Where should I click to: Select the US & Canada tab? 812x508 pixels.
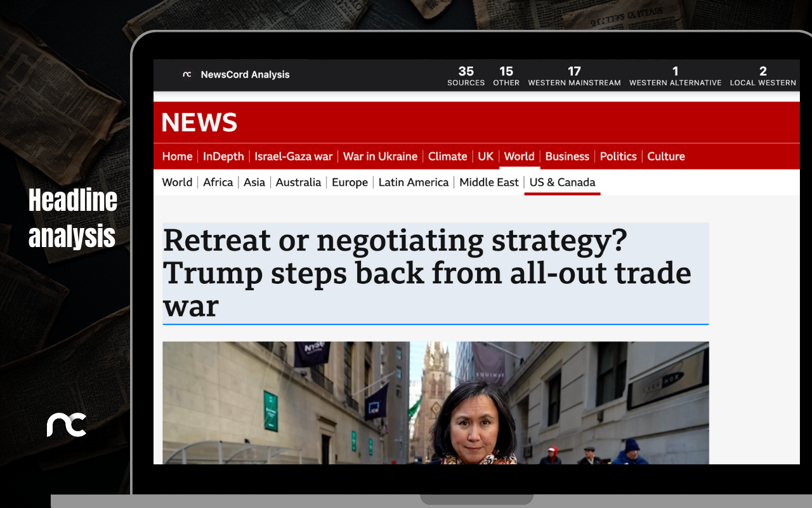pos(562,182)
